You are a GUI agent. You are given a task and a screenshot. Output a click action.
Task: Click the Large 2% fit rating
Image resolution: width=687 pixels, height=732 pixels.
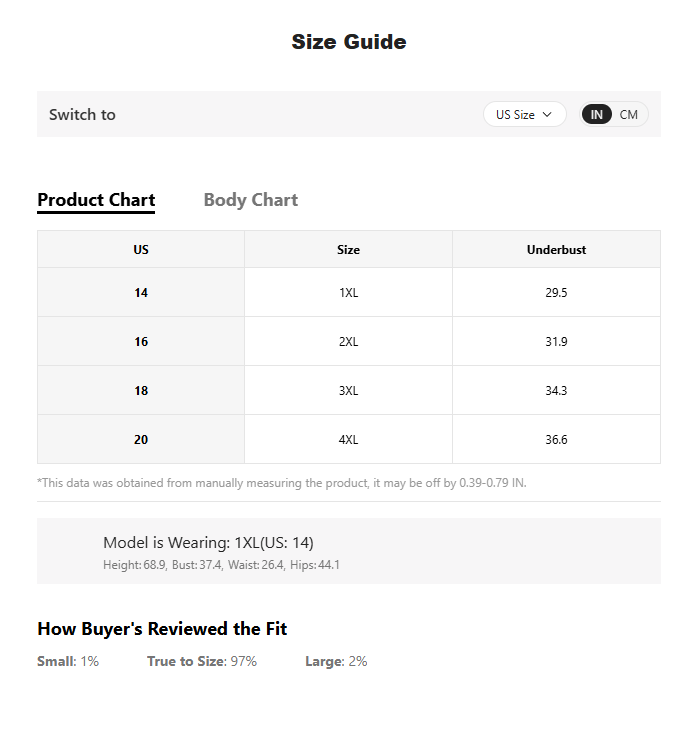tap(336, 661)
